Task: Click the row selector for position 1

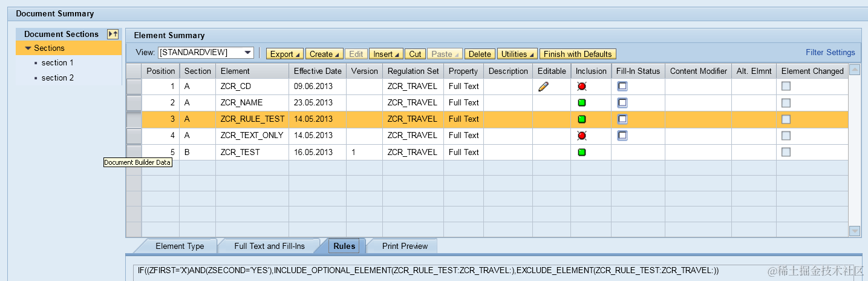Action: tap(134, 87)
